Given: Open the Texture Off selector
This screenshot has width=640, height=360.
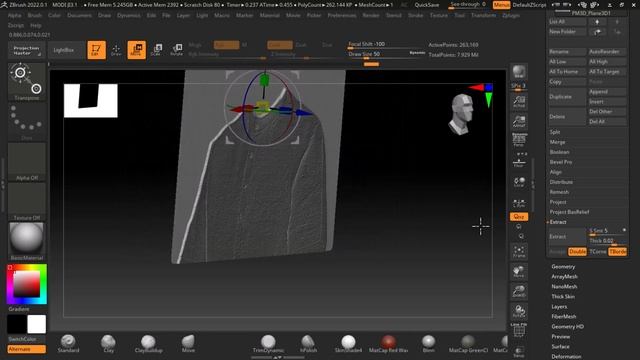Looking at the screenshot, I should (27, 202).
